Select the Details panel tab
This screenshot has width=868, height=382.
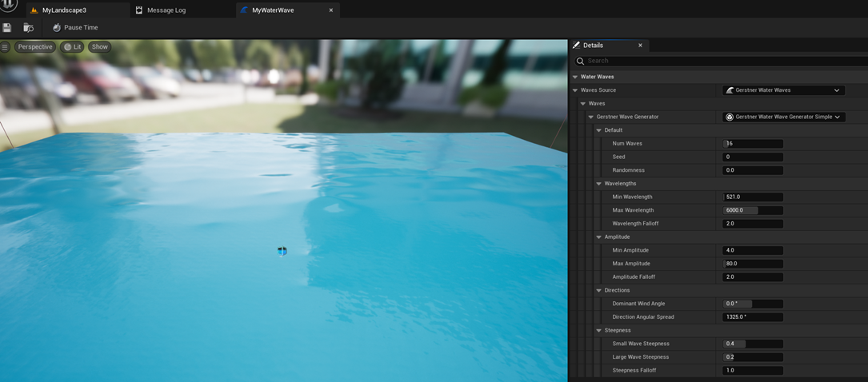pos(609,46)
